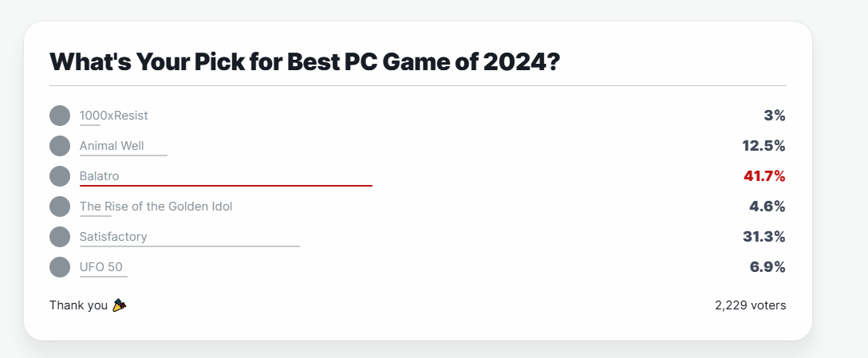Screen dimensions: 868x358
Task: Click the 2,229 voters count
Action: tap(750, 305)
